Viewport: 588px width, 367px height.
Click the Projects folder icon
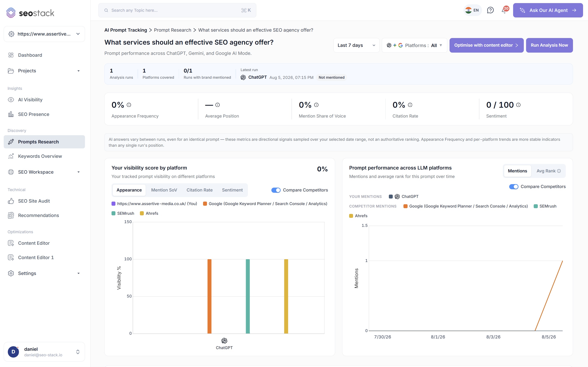[11, 71]
